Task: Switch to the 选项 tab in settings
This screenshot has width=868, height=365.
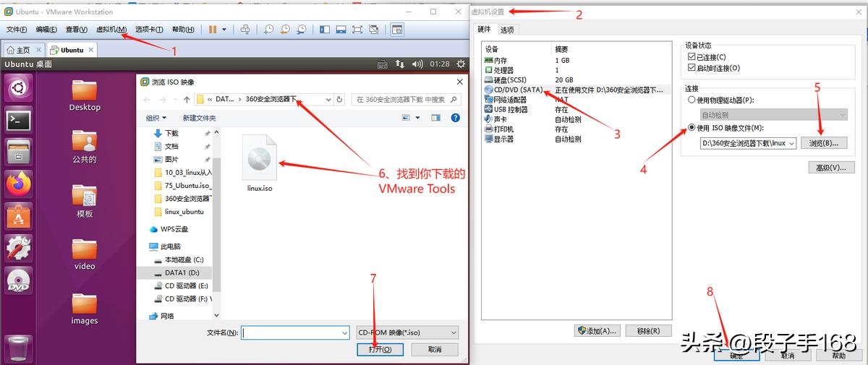Action: (507, 30)
